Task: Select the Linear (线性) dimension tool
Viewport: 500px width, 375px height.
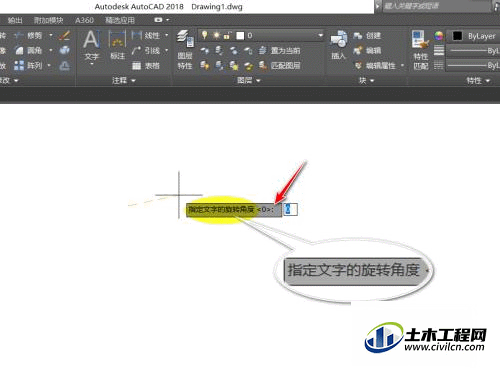Action: [x=146, y=35]
